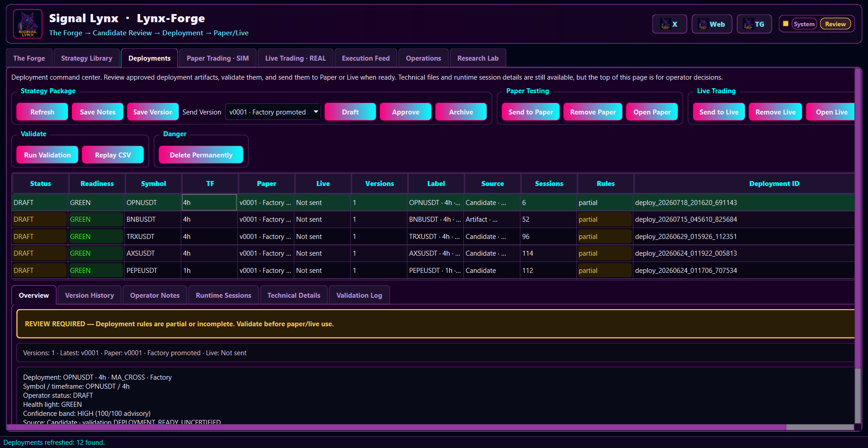
Task: Select the AXSUSDT row symbol cell
Action: (x=153, y=253)
